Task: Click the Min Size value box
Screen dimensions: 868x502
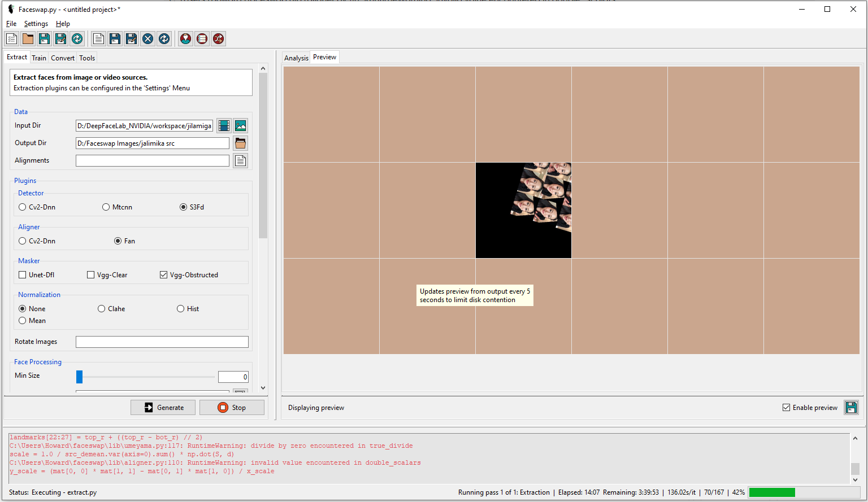Action: (233, 377)
